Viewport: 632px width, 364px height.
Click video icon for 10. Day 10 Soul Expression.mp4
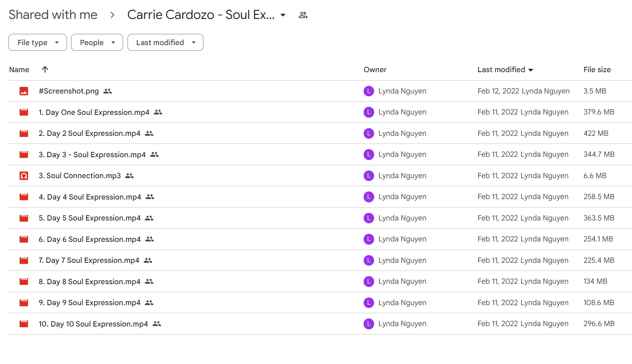[x=24, y=324]
